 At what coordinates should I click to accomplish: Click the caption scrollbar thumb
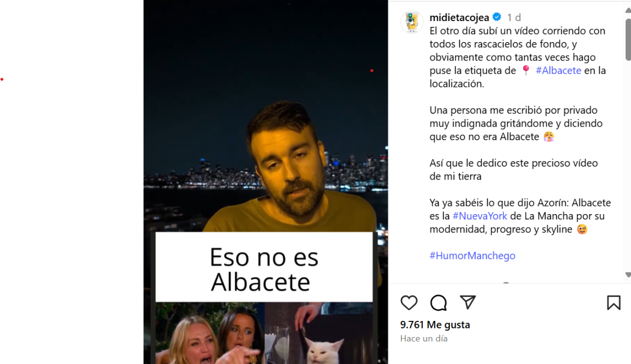[628, 39]
